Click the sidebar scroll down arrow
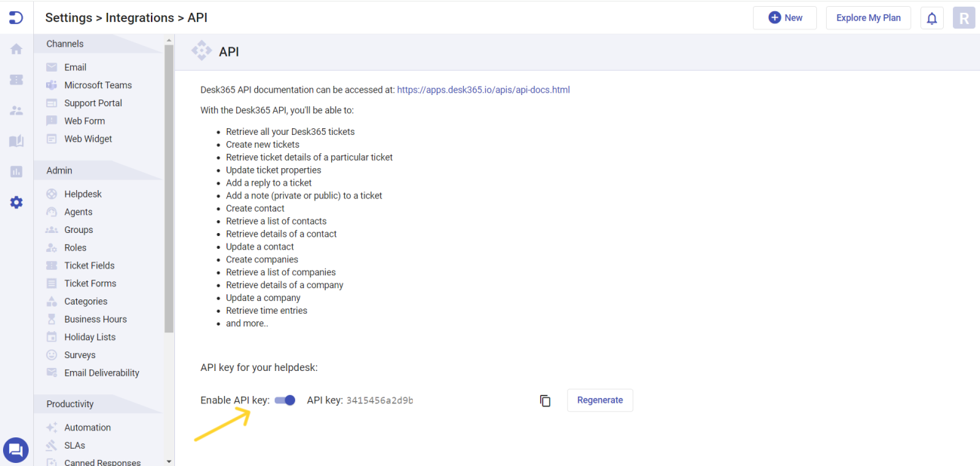This screenshot has width=980, height=466. [x=169, y=461]
